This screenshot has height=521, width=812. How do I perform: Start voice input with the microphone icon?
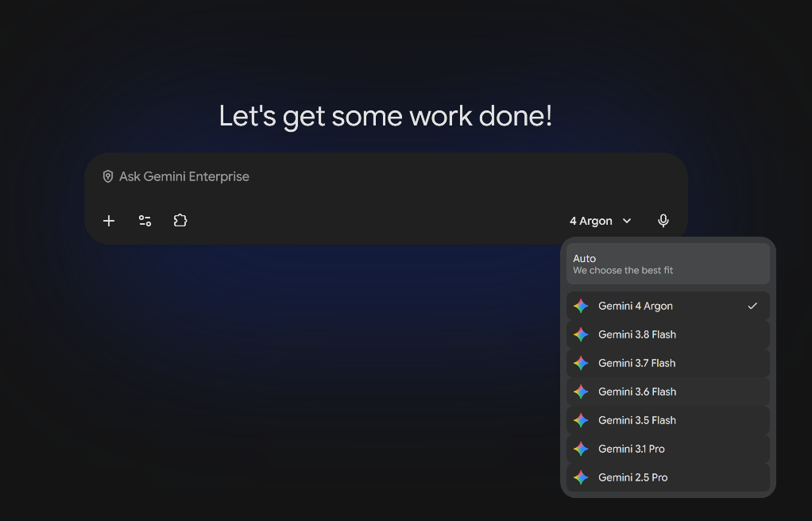point(663,221)
